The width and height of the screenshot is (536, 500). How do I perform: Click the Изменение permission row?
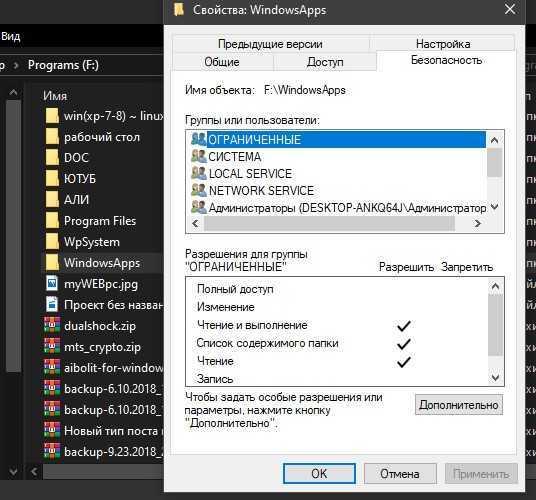[338, 307]
